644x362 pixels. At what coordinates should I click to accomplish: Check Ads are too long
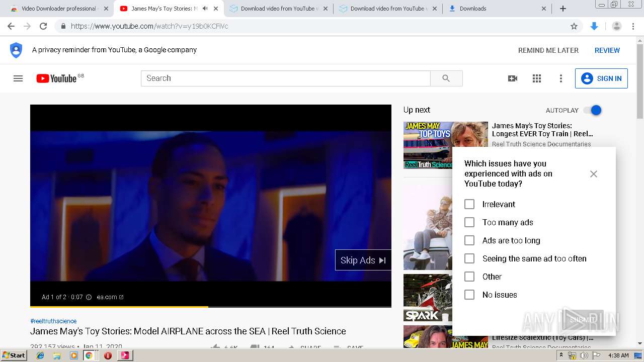469,240
